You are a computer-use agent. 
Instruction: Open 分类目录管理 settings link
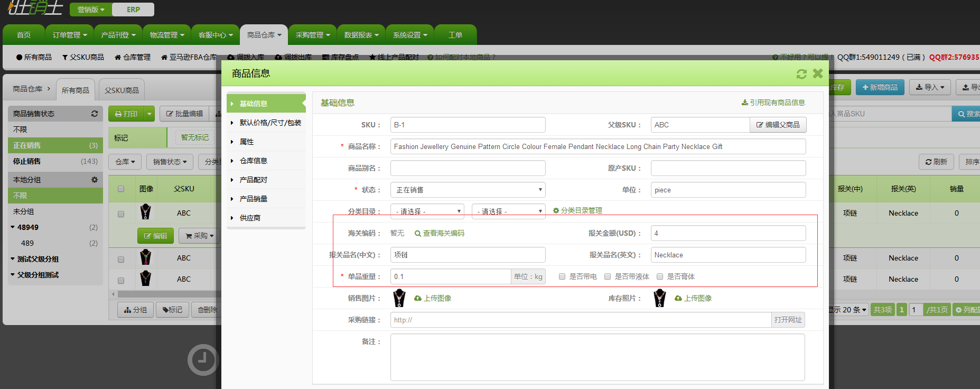coord(577,210)
